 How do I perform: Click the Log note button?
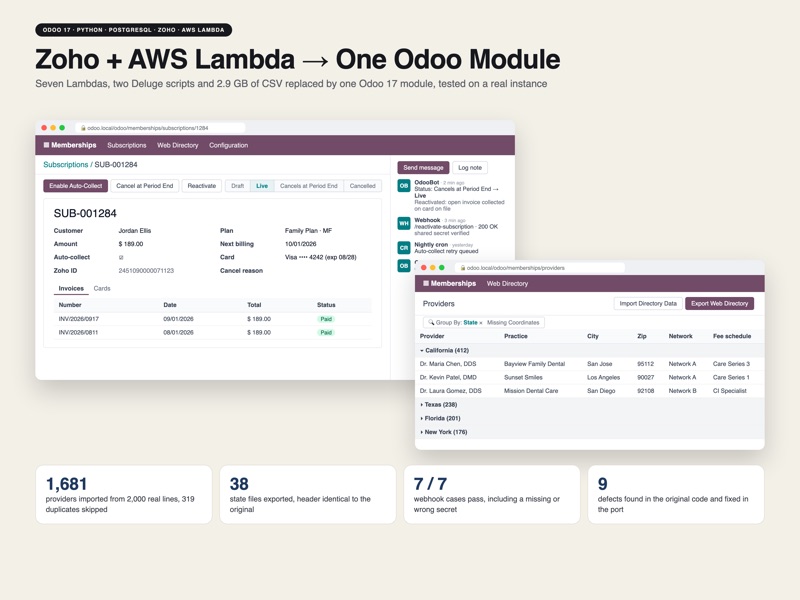coord(470,167)
